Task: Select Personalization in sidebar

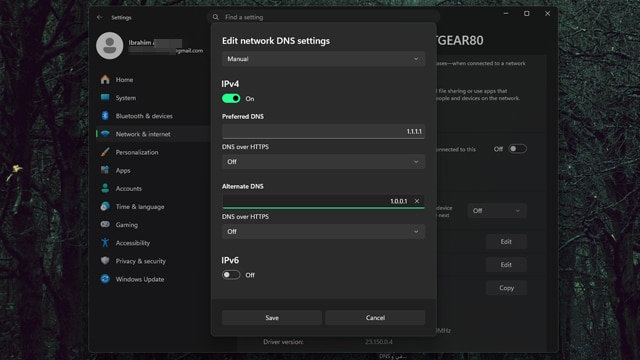Action: click(137, 152)
